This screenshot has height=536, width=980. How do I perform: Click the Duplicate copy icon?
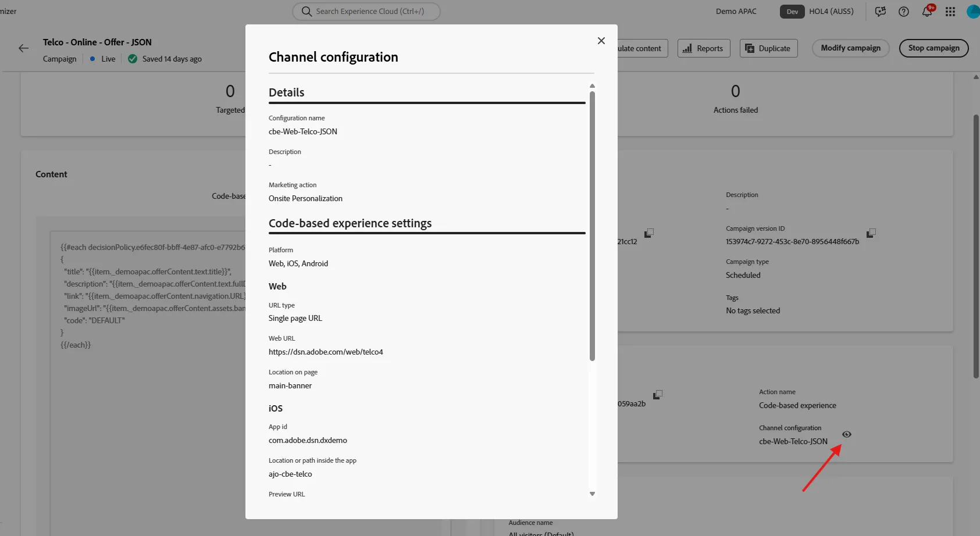750,48
